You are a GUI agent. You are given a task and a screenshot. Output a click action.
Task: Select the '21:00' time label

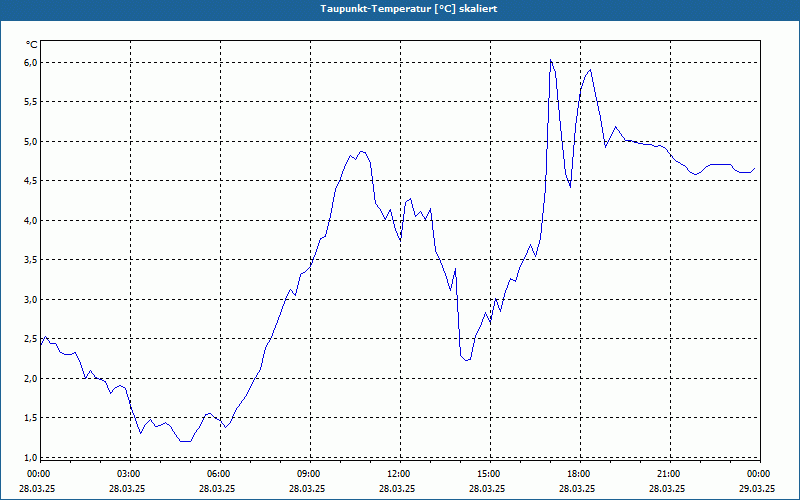coord(669,474)
